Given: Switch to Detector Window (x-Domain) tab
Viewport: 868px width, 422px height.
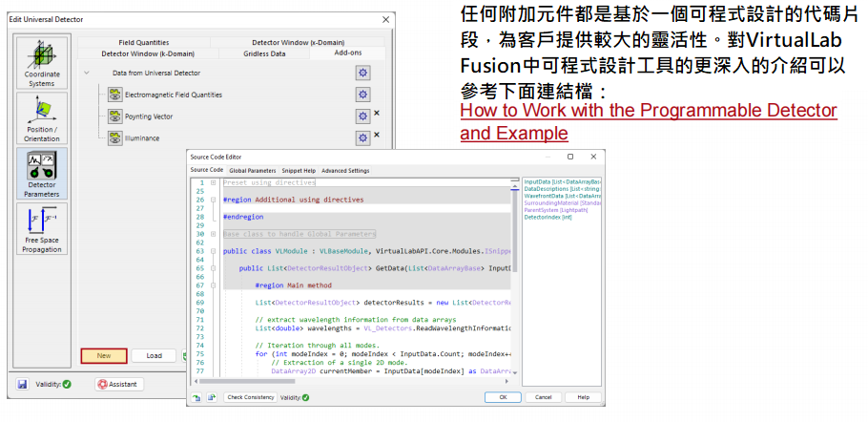Looking at the screenshot, I should pyautogui.click(x=298, y=43).
